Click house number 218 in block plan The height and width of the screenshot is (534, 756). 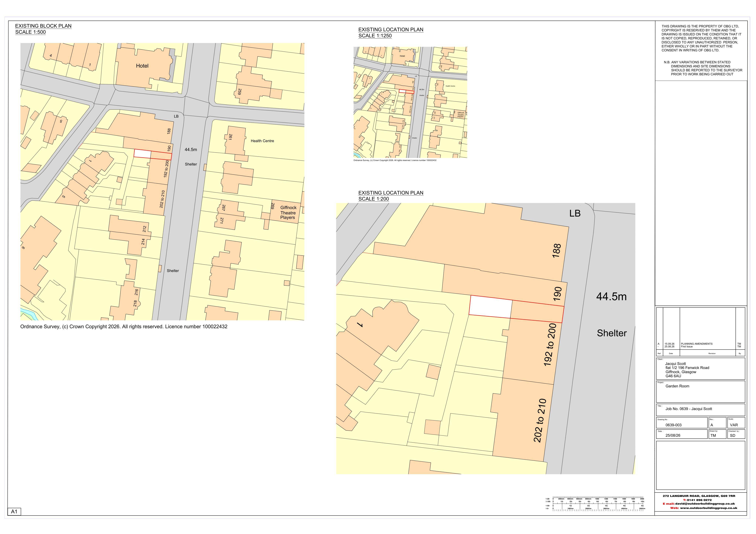point(135,304)
